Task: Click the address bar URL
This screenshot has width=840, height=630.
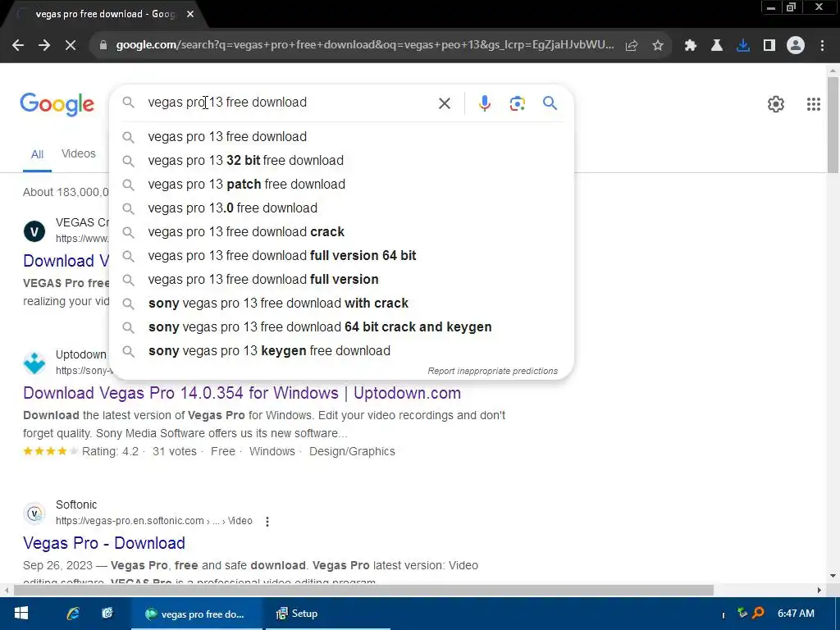Action: [365, 45]
